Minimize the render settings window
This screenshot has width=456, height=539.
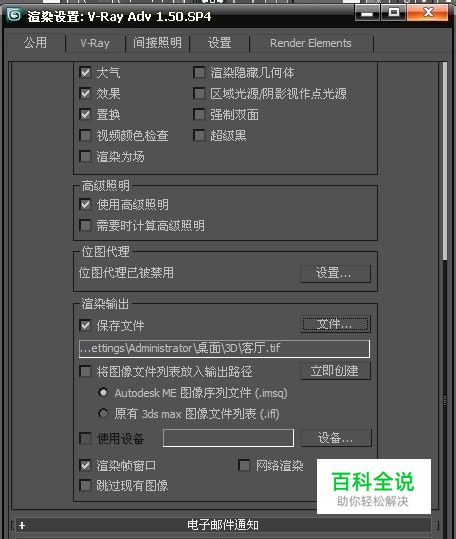[x=367, y=13]
